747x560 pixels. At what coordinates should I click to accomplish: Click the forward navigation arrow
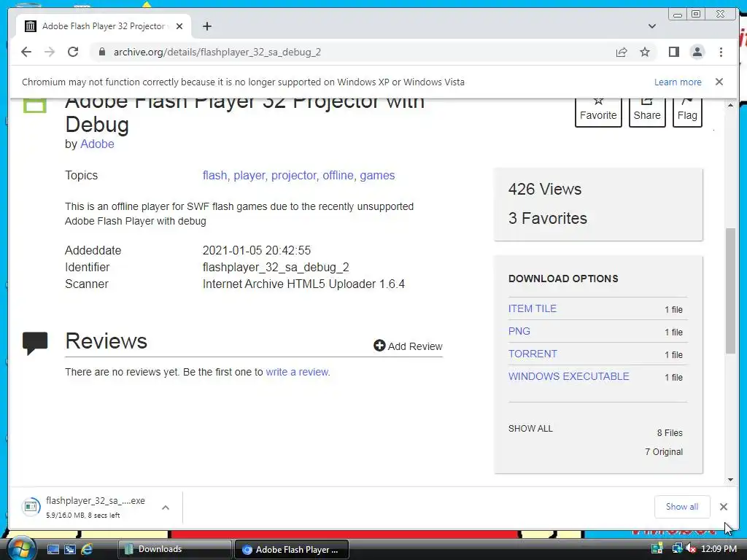pyautogui.click(x=50, y=52)
